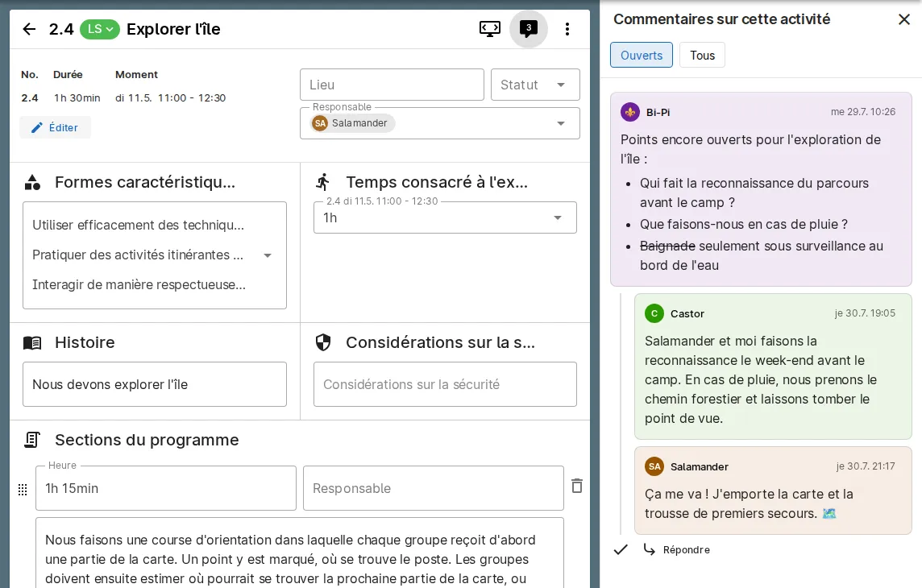Click the 'Explorer l'île' activity title

pyautogui.click(x=173, y=29)
